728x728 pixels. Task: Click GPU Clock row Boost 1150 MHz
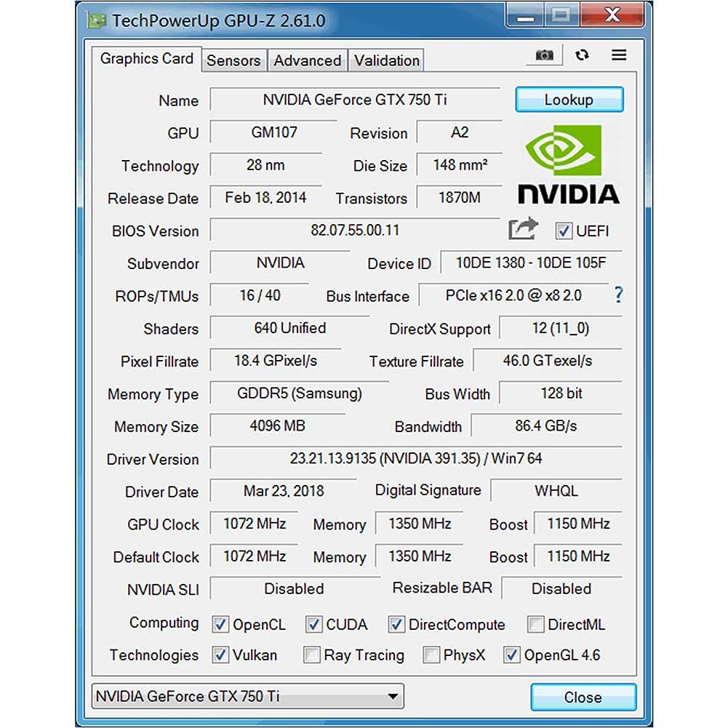coord(578,523)
